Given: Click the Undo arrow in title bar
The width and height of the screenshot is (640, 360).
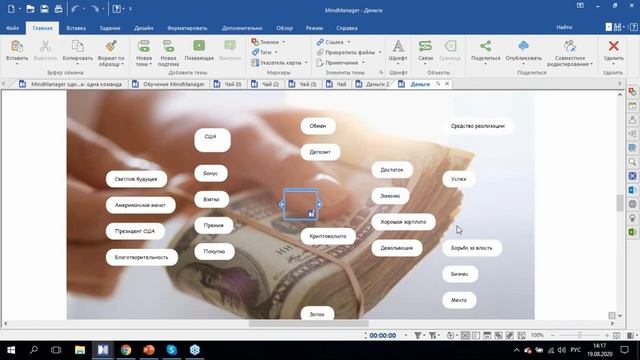Looking at the screenshot, I should 75,9.
